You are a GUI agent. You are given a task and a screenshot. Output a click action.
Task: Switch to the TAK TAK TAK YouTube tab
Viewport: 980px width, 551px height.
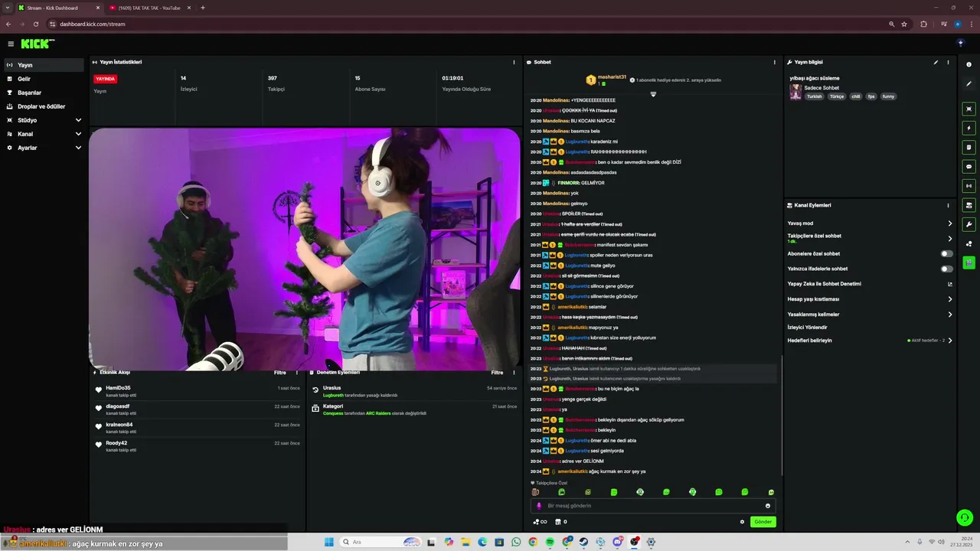(149, 8)
